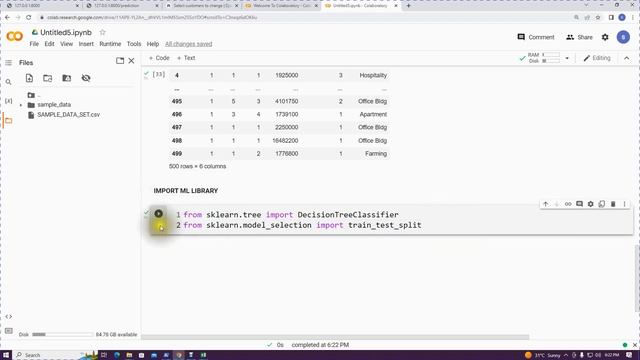The image size is (640, 360).
Task: Collapse the notebook header with chevron
Action: [x=627, y=58]
